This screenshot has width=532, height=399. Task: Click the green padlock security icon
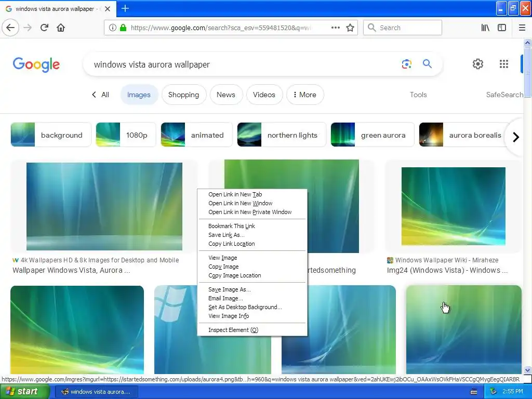(x=123, y=28)
